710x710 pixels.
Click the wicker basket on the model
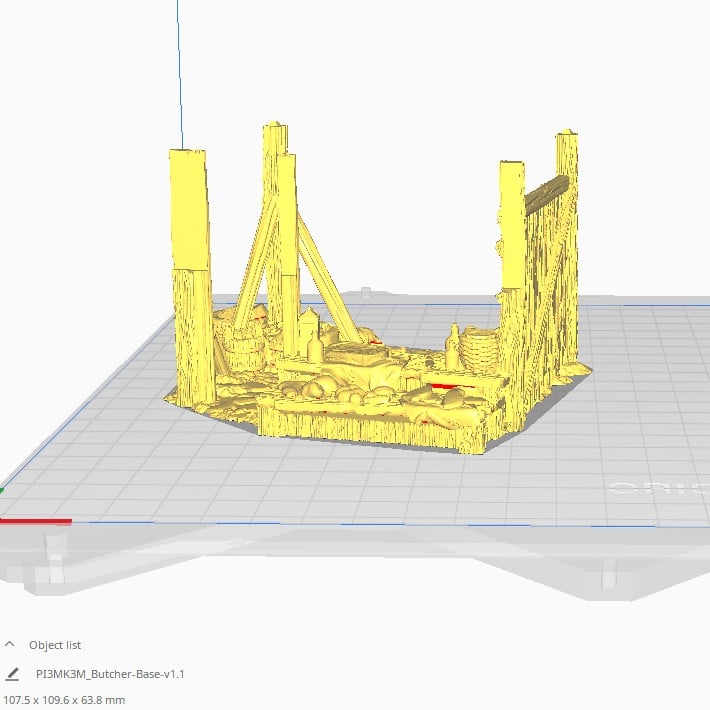coord(479,350)
